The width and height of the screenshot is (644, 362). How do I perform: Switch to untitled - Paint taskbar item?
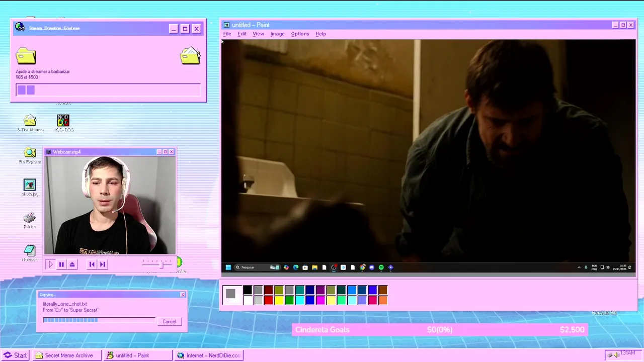click(x=138, y=355)
